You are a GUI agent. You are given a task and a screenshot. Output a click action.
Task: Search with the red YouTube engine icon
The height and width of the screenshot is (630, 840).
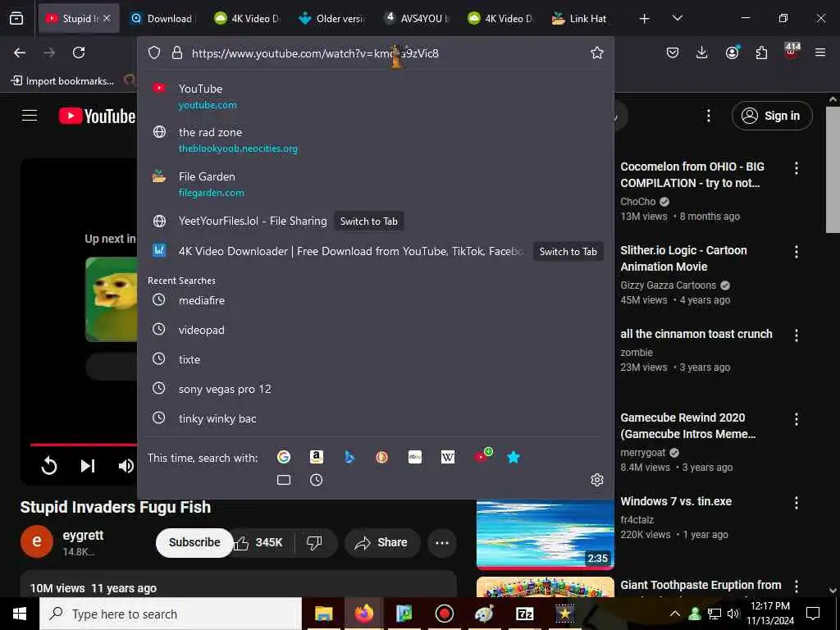pyautogui.click(x=482, y=456)
